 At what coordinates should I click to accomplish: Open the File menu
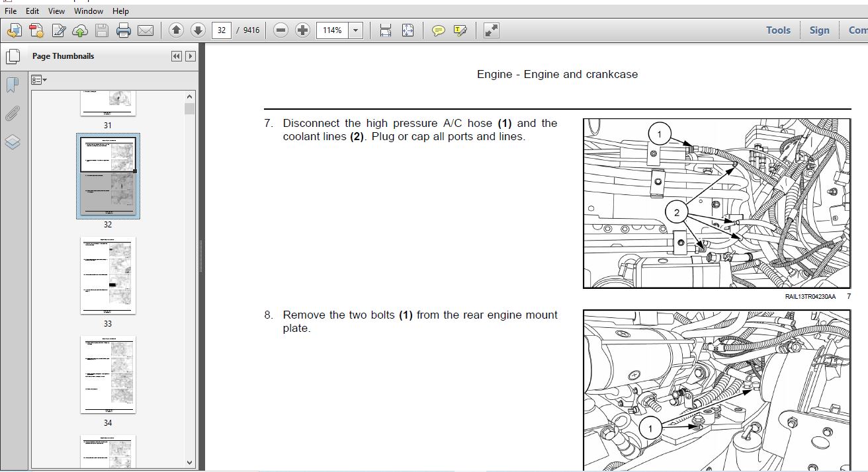tap(11, 11)
